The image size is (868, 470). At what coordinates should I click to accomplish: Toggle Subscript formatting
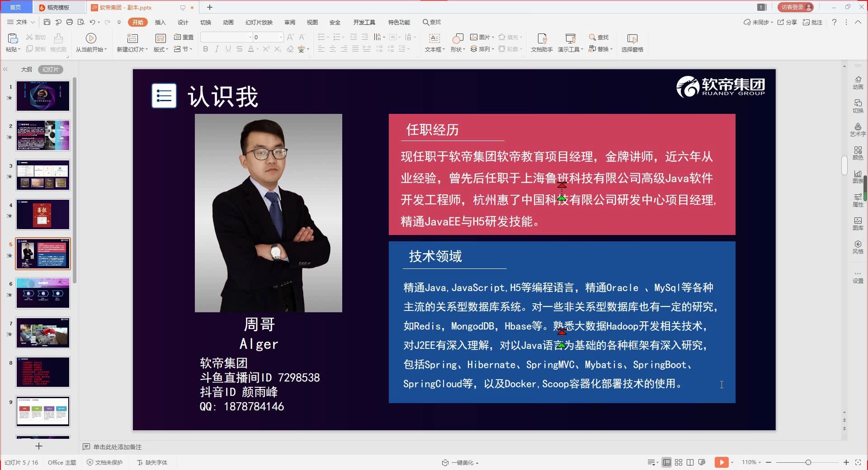[x=277, y=49]
